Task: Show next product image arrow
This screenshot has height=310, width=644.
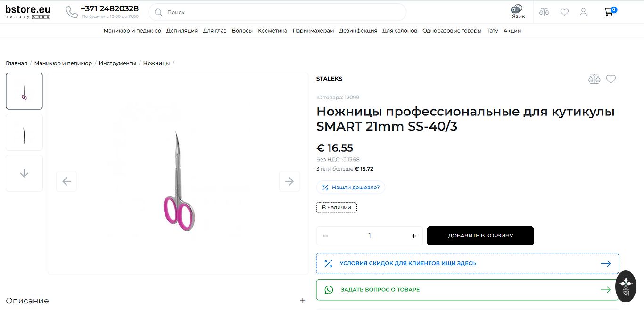Action: pyautogui.click(x=289, y=181)
